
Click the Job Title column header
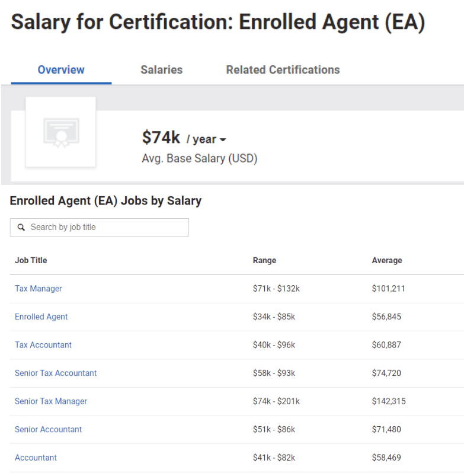(31, 260)
